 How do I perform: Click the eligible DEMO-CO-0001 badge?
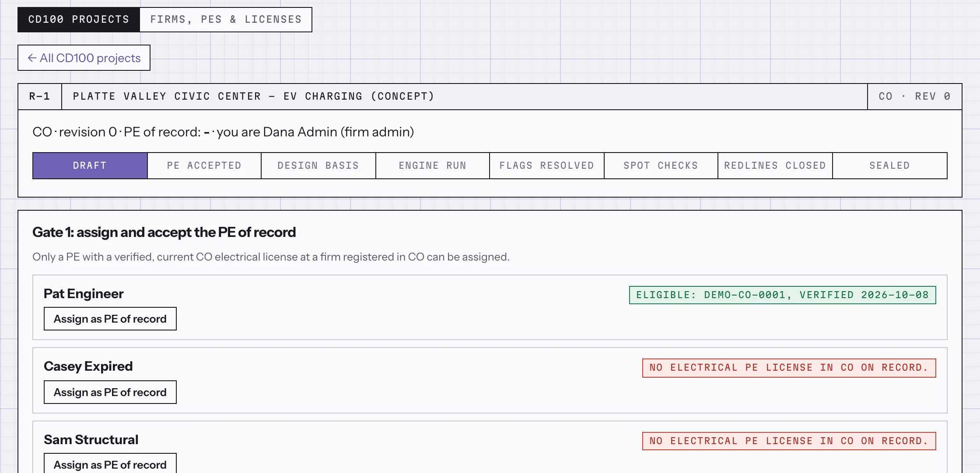coord(783,295)
